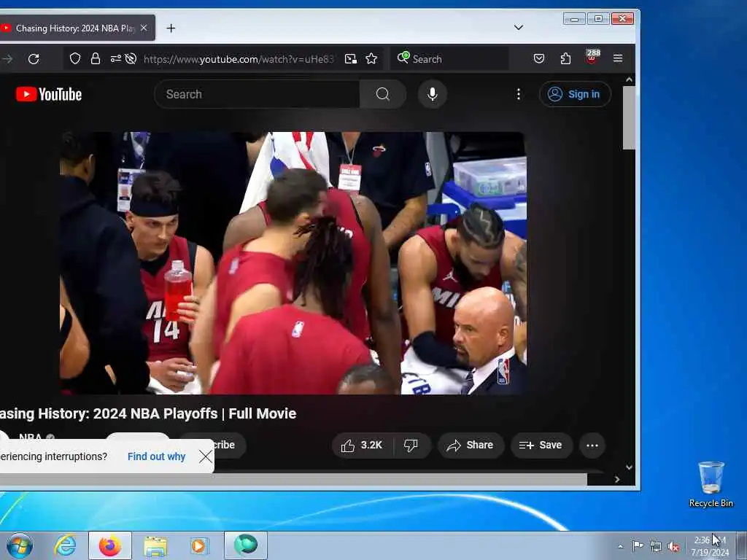Image resolution: width=747 pixels, height=560 pixels.
Task: Click the address bar URL field
Action: click(x=239, y=59)
